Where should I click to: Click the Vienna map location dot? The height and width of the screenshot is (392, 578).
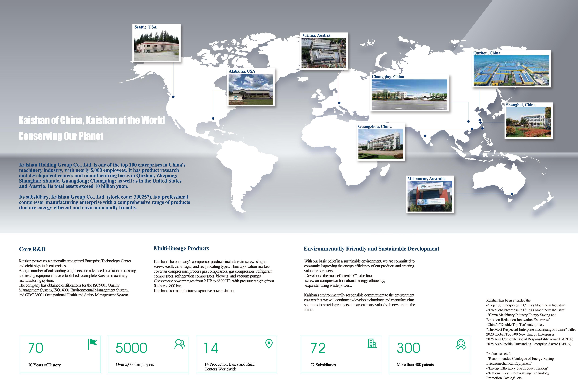tap(339, 103)
